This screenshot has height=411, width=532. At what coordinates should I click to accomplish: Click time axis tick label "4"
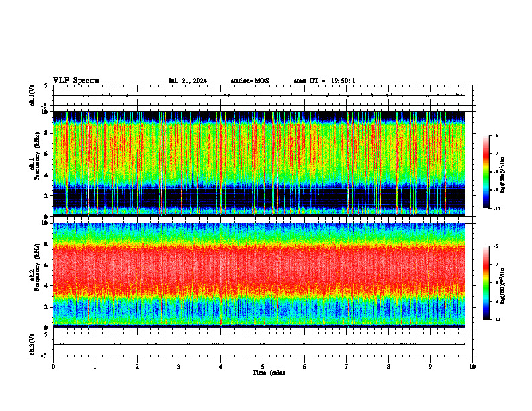(x=221, y=367)
